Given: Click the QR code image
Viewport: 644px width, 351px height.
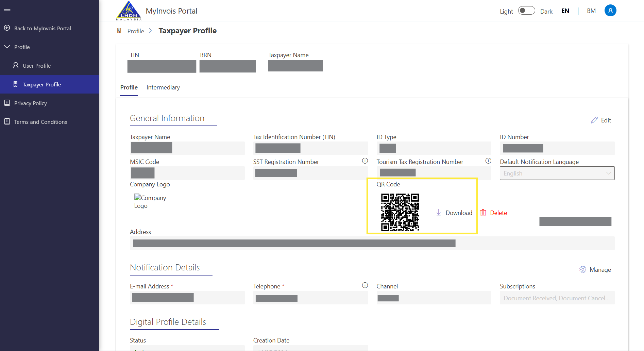Looking at the screenshot, I should (400, 212).
